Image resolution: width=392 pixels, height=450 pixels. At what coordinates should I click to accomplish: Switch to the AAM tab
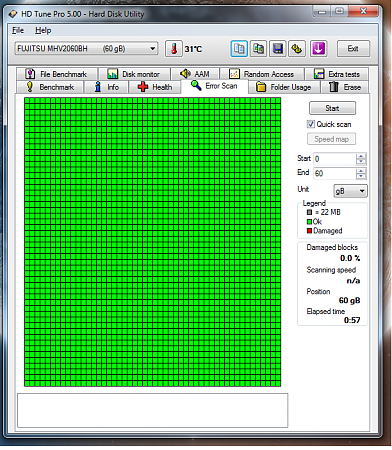tap(195, 74)
